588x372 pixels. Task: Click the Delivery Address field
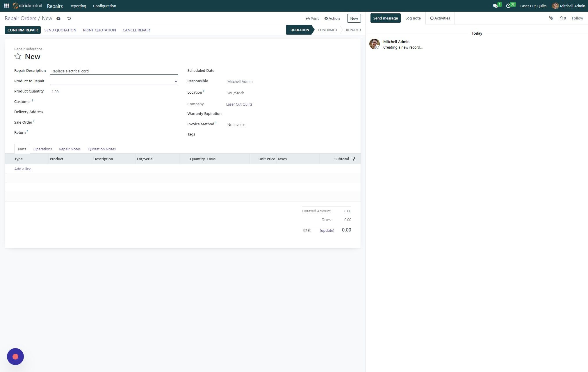114,112
